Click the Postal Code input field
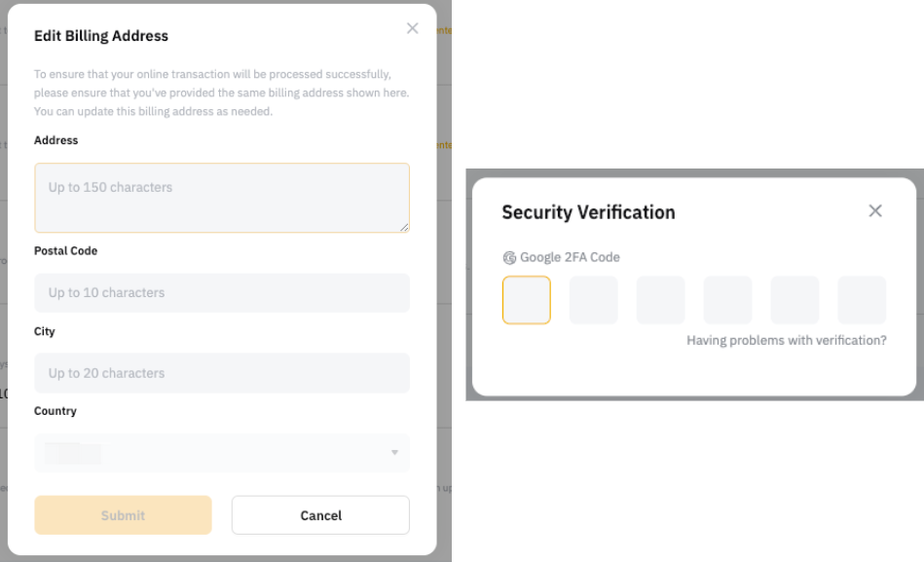Viewport: 924px width, 562px height. click(222, 293)
